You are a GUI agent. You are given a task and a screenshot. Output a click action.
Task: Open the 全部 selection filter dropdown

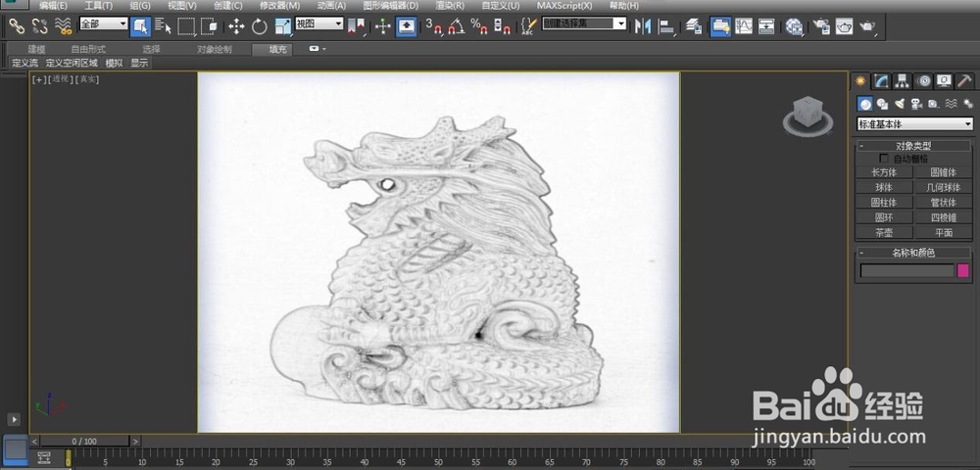click(103, 23)
